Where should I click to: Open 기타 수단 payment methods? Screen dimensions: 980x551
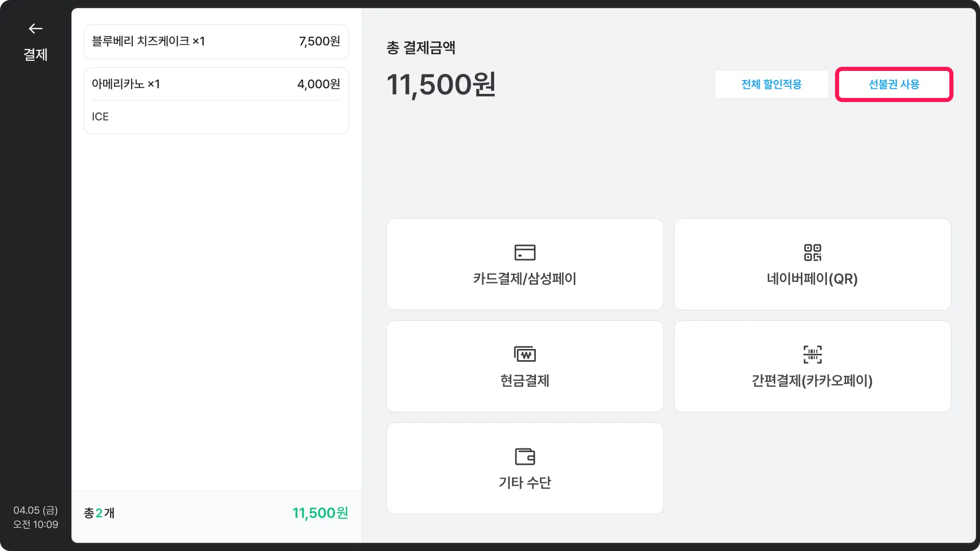point(525,468)
